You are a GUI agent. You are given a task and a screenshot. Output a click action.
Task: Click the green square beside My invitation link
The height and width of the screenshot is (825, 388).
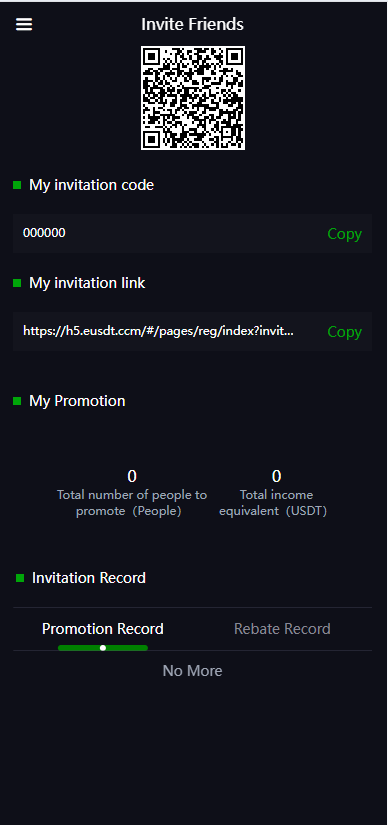pyautogui.click(x=17, y=283)
